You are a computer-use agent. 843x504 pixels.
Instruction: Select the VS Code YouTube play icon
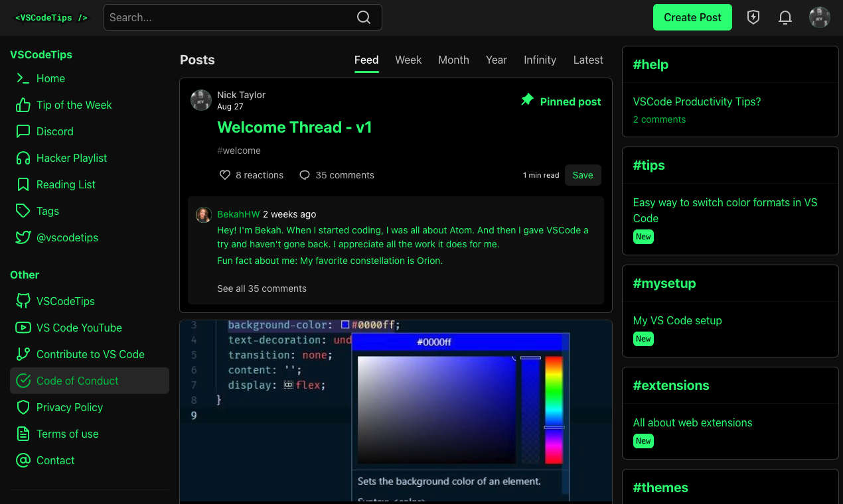(x=23, y=328)
